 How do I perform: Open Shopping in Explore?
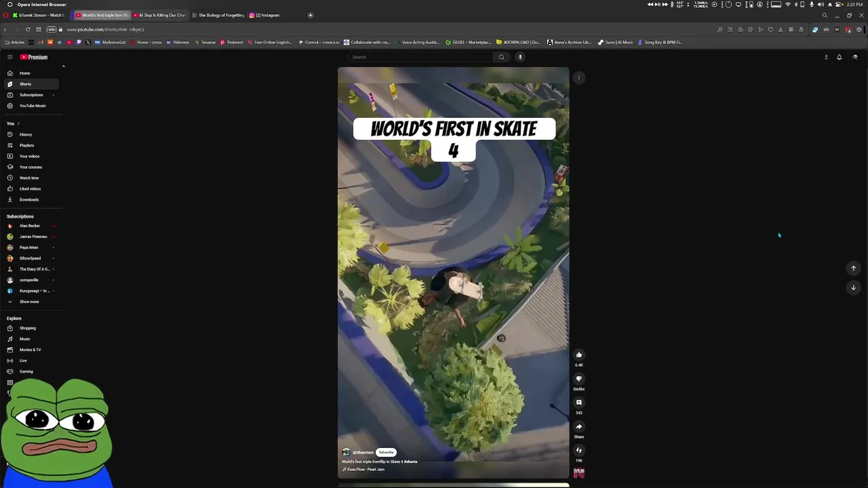[31, 328]
